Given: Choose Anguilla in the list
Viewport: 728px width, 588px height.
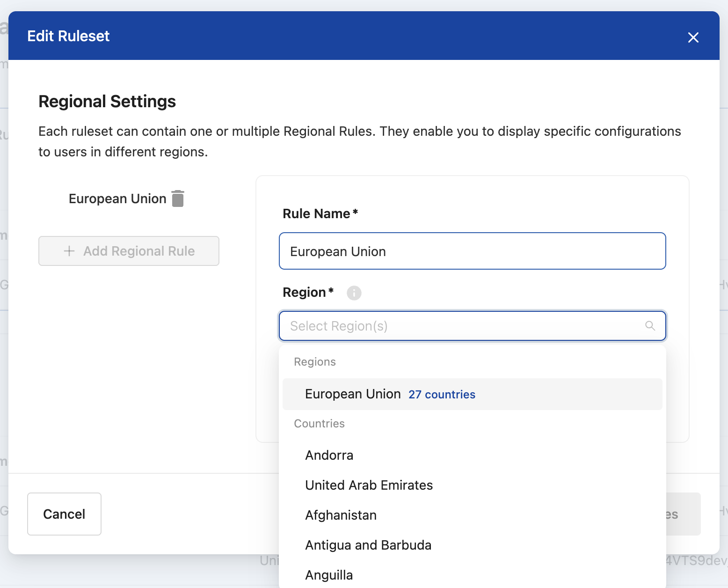Looking at the screenshot, I should (x=473, y=575).
